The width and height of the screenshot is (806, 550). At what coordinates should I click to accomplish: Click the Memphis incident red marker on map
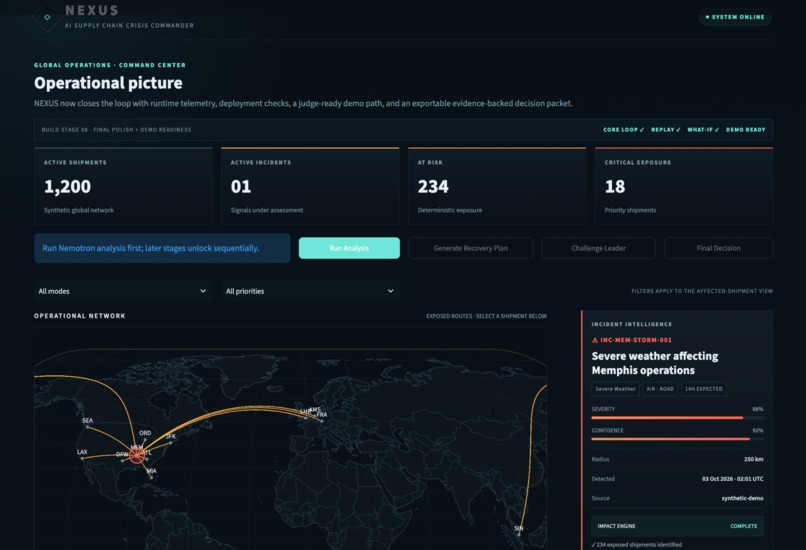pos(137,455)
